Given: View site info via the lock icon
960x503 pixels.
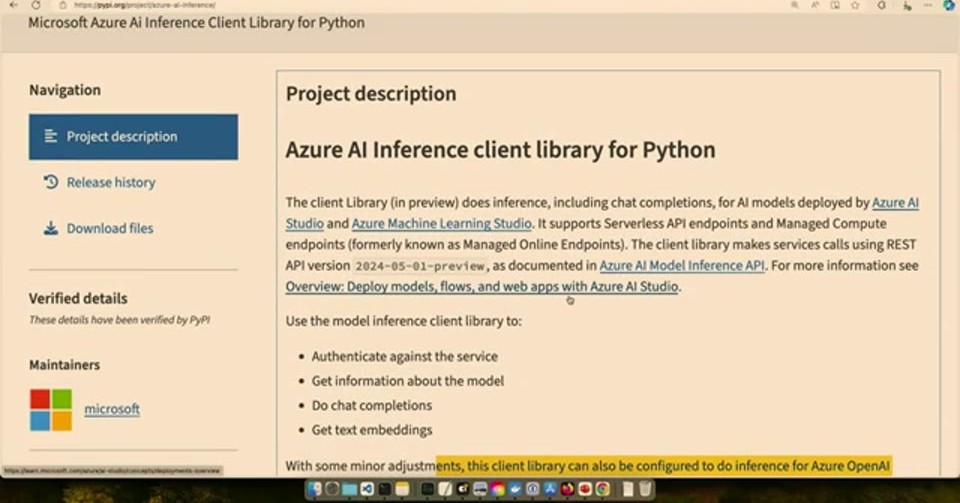Looking at the screenshot, I should tap(62, 5).
